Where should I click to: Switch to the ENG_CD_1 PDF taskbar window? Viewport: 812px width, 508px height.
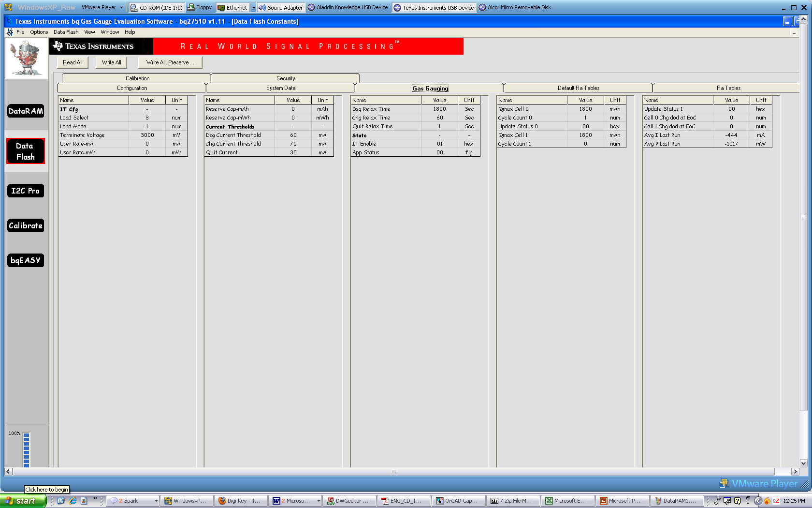pyautogui.click(x=403, y=501)
